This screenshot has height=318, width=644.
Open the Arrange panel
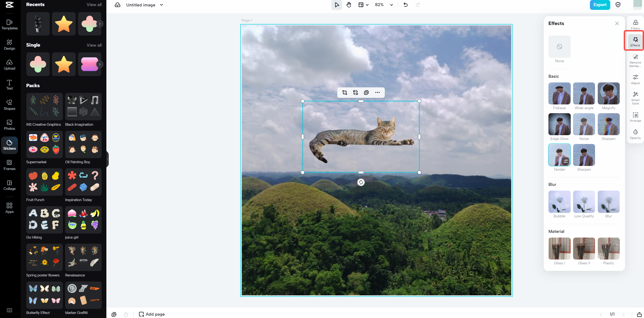click(635, 117)
